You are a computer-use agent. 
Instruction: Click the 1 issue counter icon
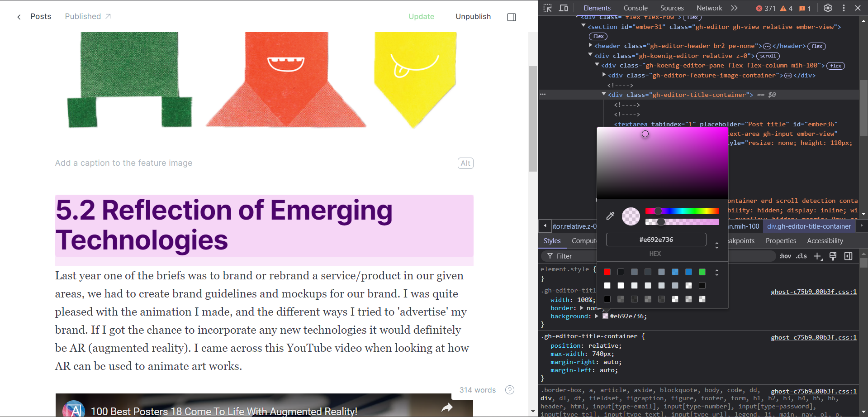click(x=805, y=8)
